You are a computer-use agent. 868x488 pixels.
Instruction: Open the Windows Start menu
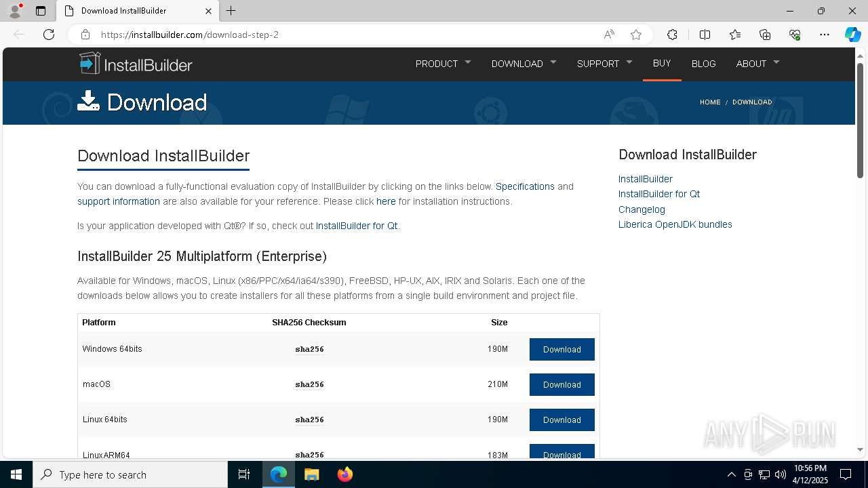(16, 474)
